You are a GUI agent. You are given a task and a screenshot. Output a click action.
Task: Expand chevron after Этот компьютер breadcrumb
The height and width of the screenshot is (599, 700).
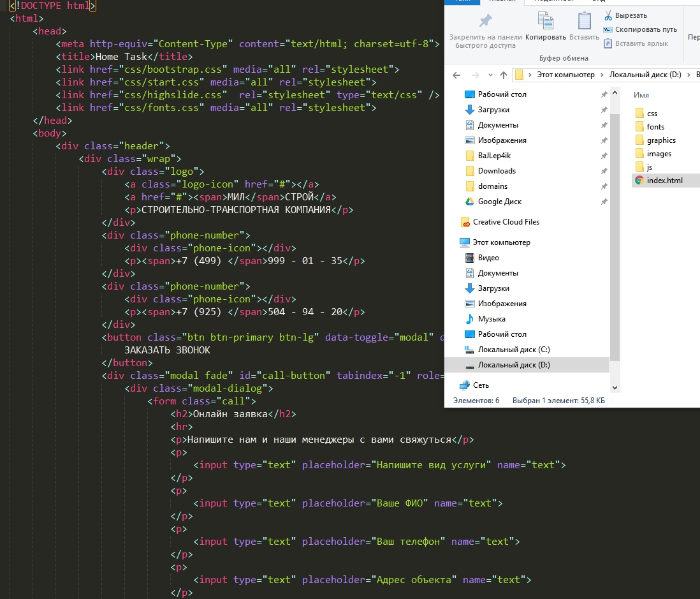pos(602,75)
